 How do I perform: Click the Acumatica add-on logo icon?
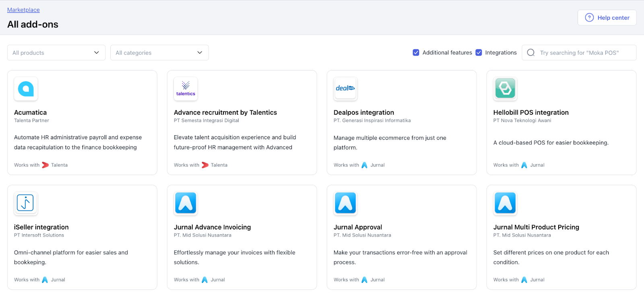pos(26,89)
